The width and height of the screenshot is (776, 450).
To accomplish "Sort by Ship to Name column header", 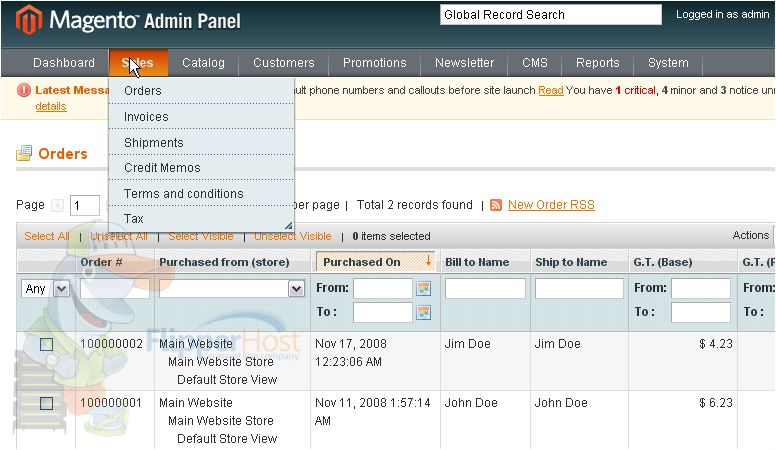I will click(571, 262).
